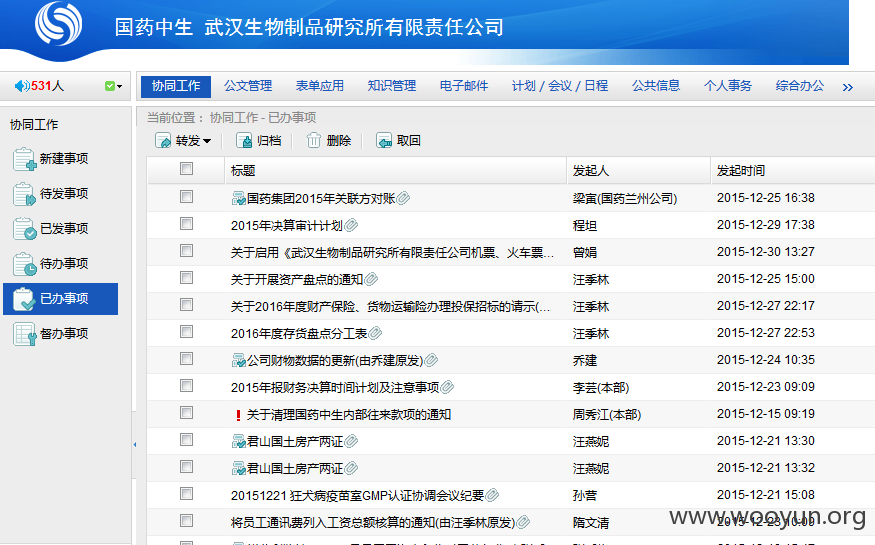Check the 孙营 row checkbox
875x545 pixels.
tap(186, 494)
